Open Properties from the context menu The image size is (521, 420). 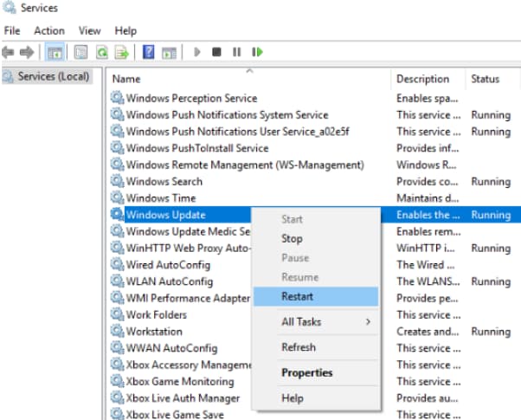click(x=316, y=372)
